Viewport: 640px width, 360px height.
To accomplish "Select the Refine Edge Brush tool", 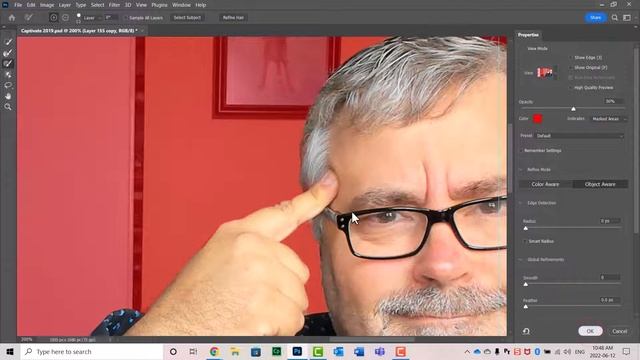I will coord(8,53).
